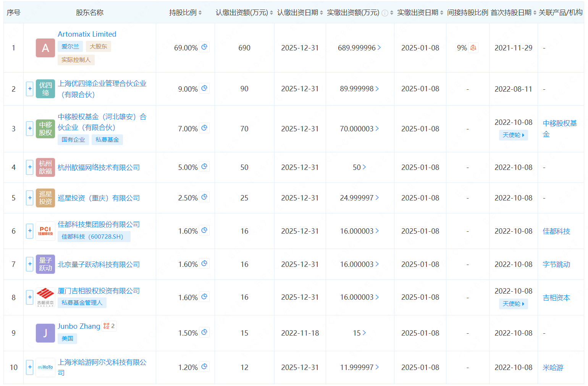Click the 私募基金 tag under 中移股权基金
Image resolution: width=588 pixels, height=386 pixels.
pos(107,140)
